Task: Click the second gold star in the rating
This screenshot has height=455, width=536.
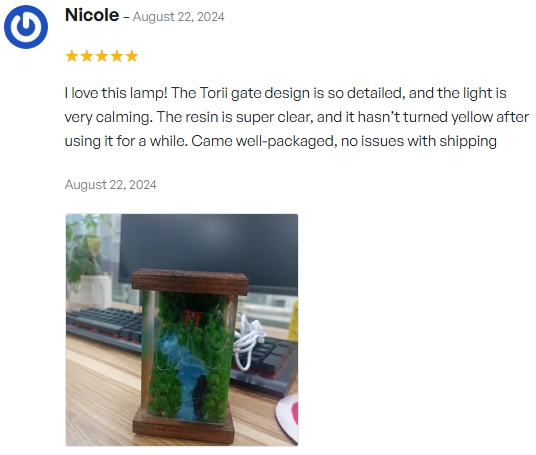Action: click(87, 56)
